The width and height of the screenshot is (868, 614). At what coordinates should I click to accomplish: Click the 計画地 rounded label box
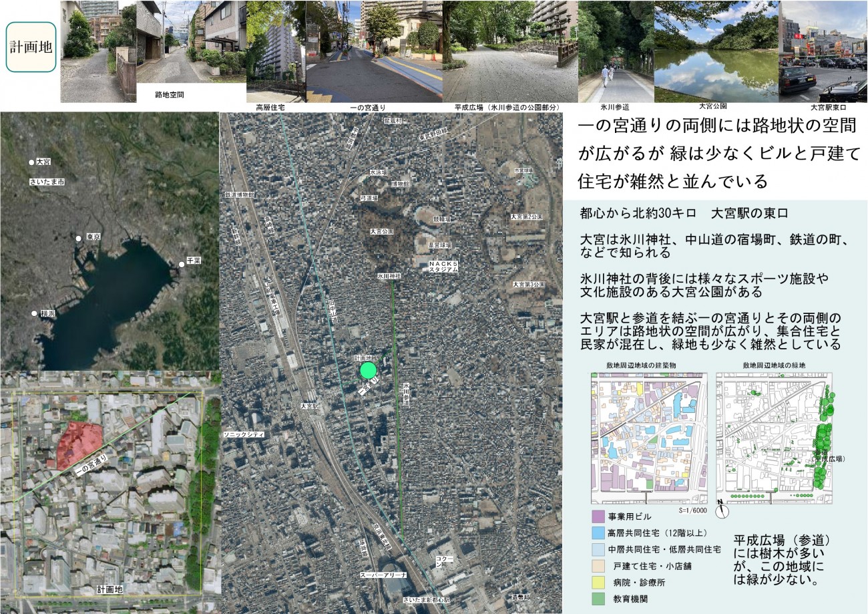click(31, 47)
